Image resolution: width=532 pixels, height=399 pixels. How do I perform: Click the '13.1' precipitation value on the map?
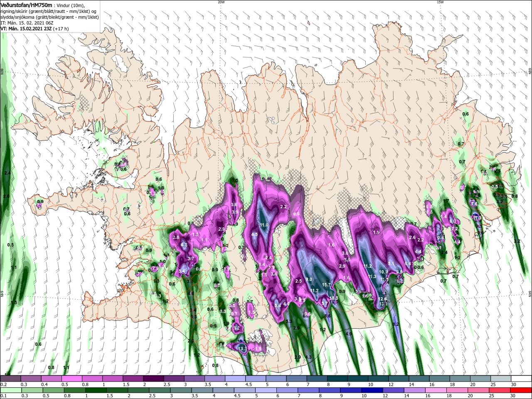[x=384, y=304]
